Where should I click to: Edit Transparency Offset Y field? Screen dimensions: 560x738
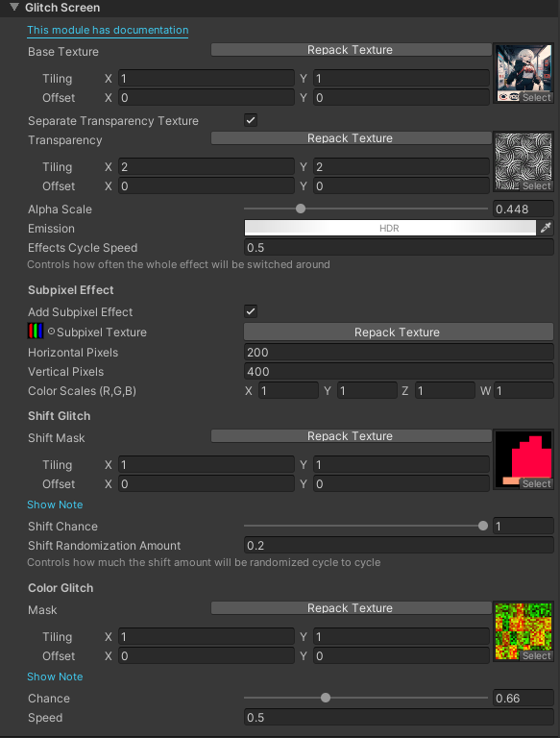point(402,185)
